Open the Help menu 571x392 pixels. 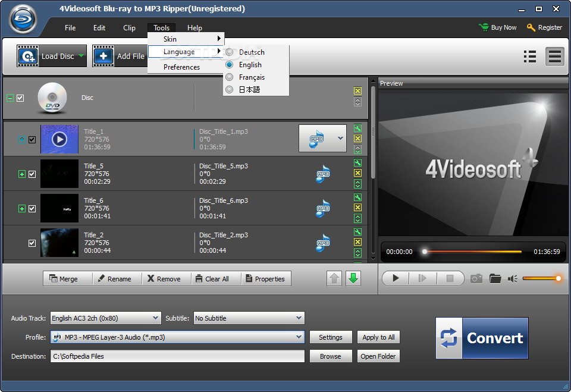[x=194, y=28]
